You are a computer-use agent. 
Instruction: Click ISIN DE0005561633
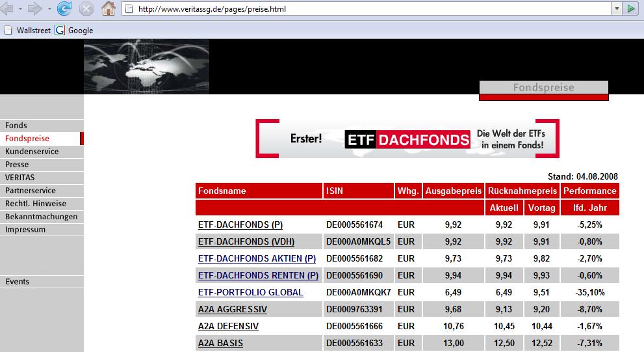[x=354, y=343]
